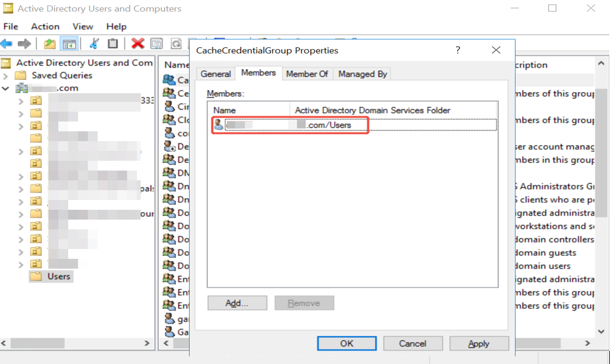Viewport: 612px width, 364px height.
Task: Sort by Active Directory Domain Services Folder column
Action: (x=393, y=110)
